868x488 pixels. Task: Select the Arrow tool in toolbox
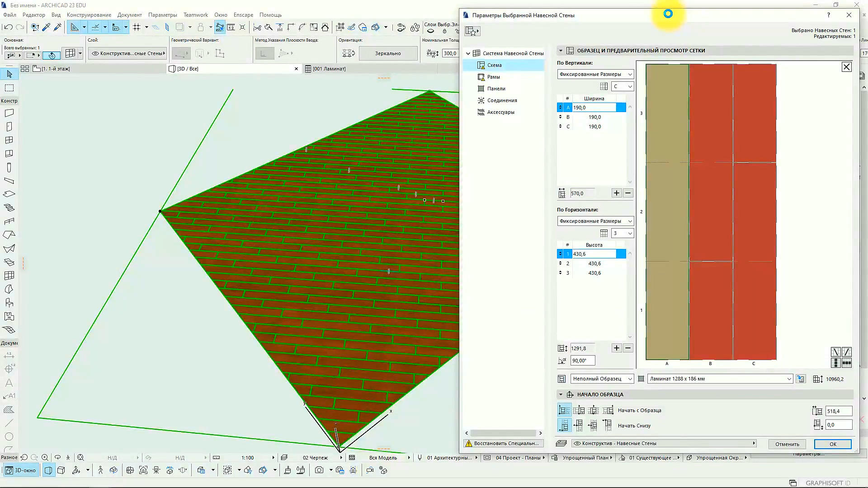click(9, 74)
